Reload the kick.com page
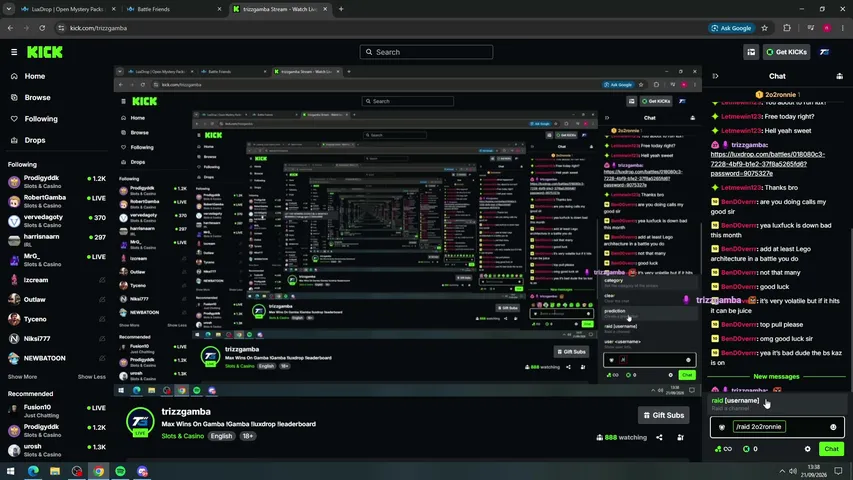Screen dimensions: 853x480 [x=42, y=28]
